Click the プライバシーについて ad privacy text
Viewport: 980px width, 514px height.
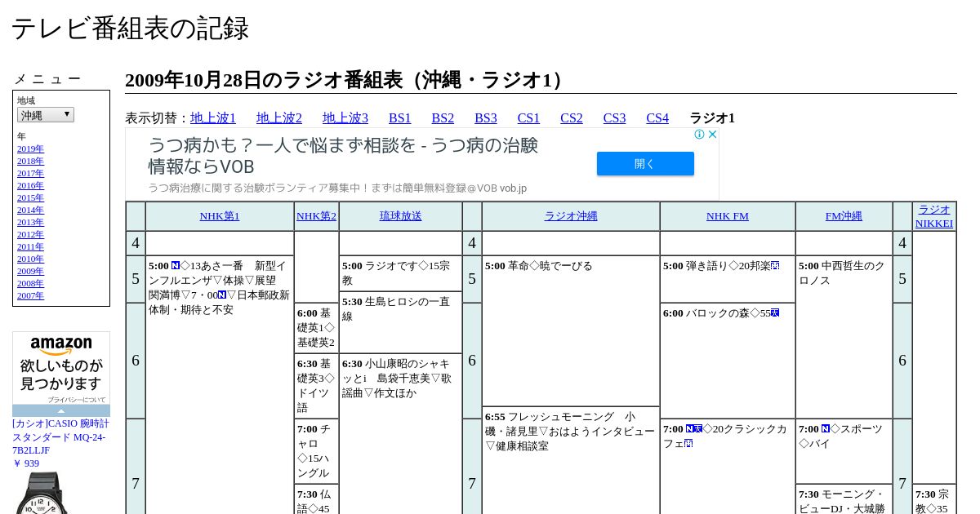tap(76, 400)
